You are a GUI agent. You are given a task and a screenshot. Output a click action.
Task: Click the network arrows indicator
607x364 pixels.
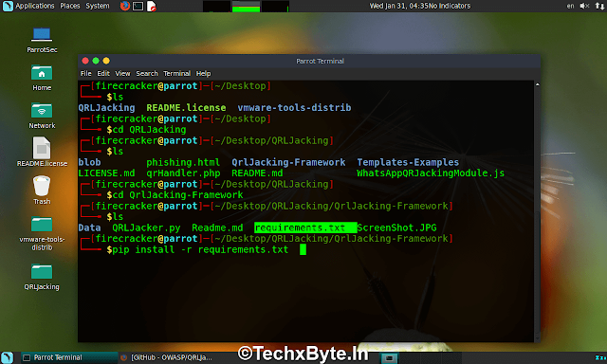tap(599, 6)
